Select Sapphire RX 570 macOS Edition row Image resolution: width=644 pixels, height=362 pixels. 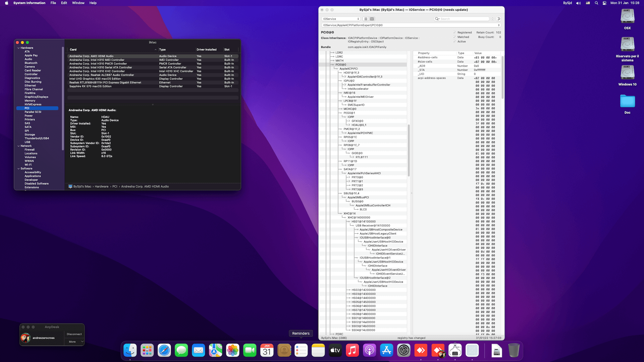(x=153, y=86)
